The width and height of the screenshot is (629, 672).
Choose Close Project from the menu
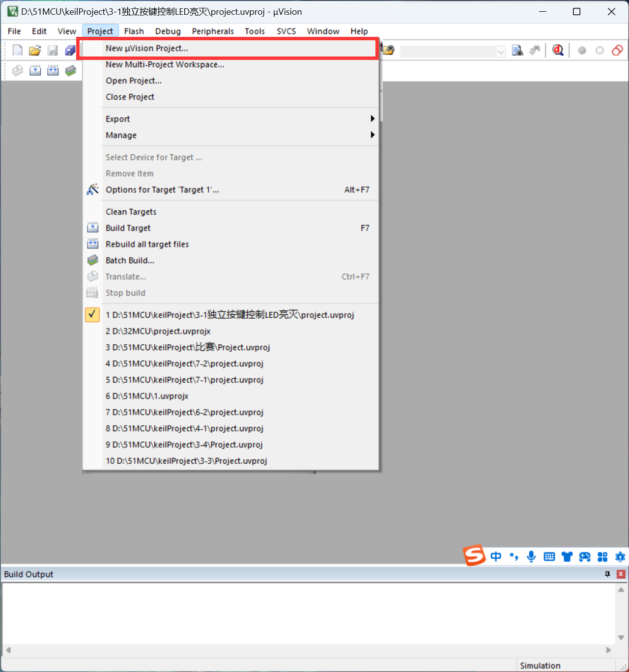(230, 97)
